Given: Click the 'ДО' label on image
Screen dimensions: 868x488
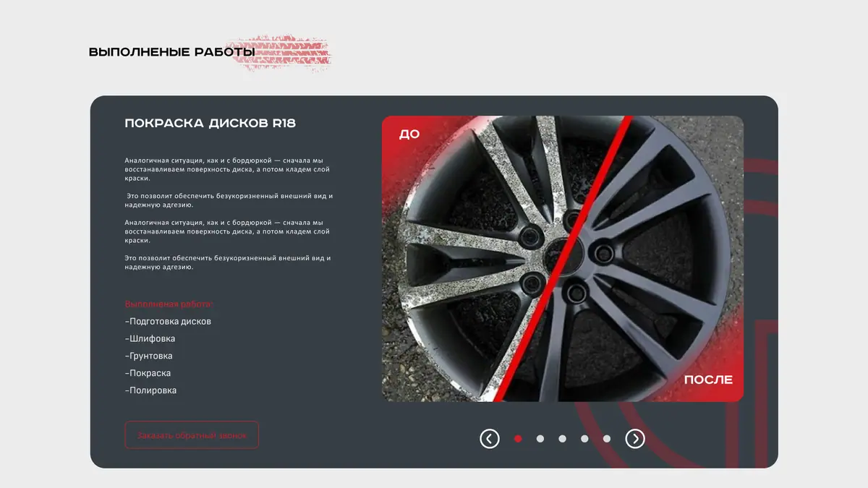Looking at the screenshot, I should point(409,134).
